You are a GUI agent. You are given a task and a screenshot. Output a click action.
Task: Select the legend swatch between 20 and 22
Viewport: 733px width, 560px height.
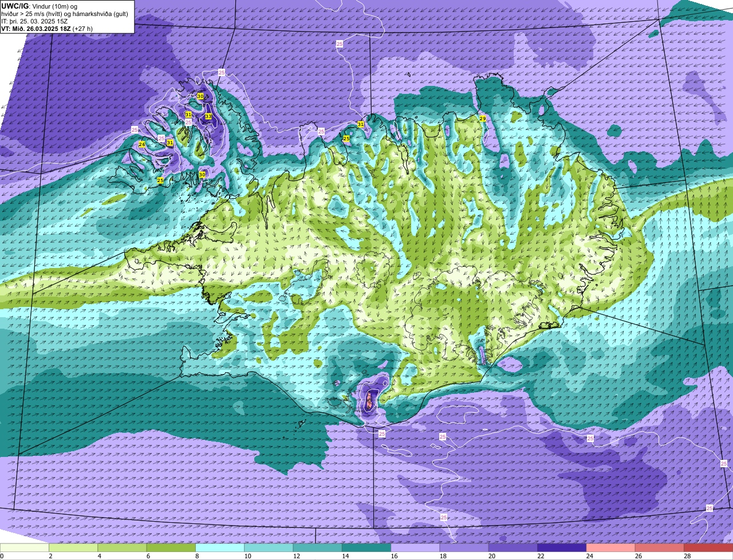(513, 547)
